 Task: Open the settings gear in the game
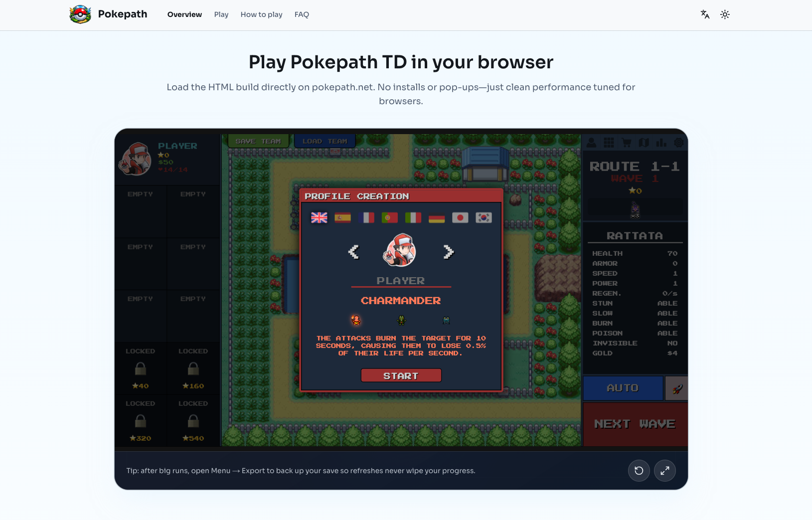678,143
